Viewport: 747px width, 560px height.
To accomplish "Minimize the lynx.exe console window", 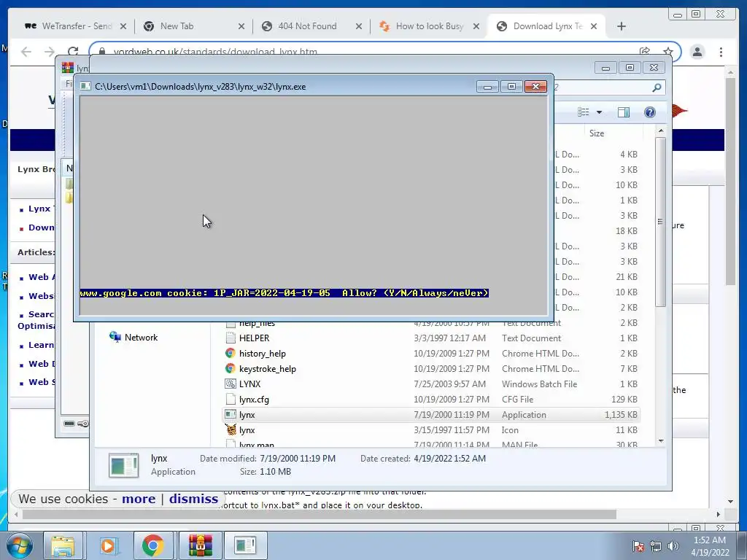I will coord(487,87).
